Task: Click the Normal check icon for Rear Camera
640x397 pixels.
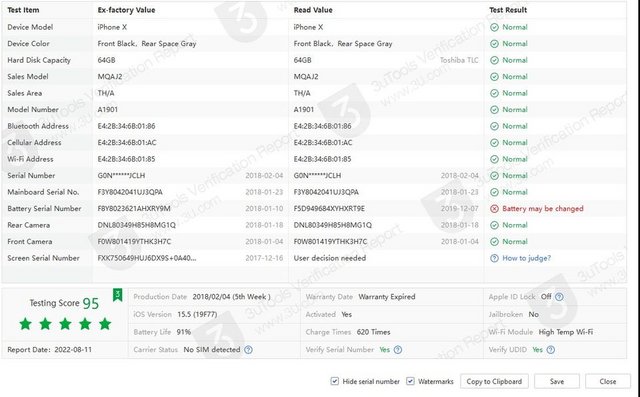Action: pyautogui.click(x=494, y=225)
